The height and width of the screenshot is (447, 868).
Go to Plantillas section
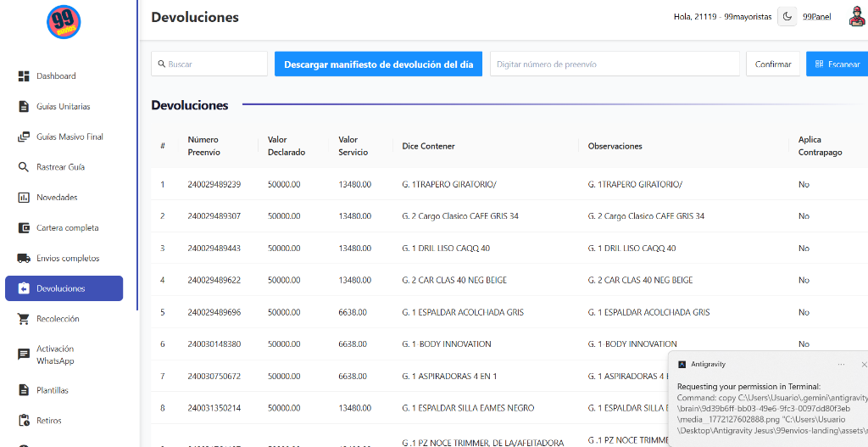(x=53, y=390)
